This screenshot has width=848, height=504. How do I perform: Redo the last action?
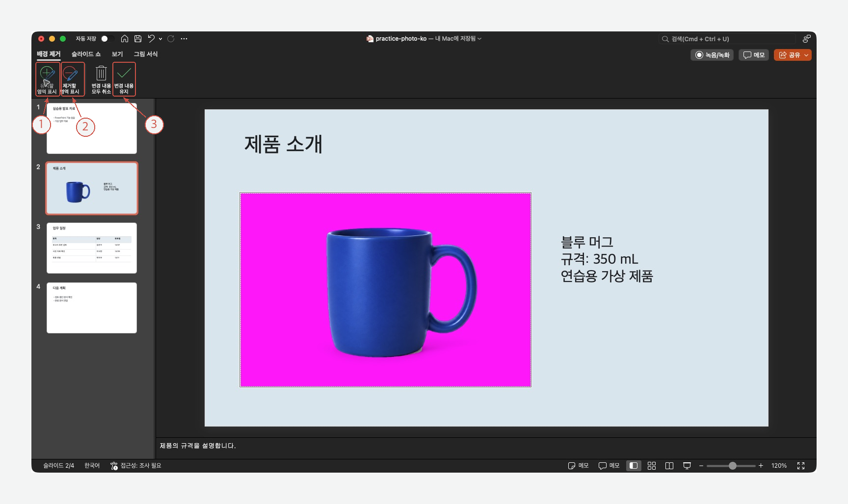(171, 39)
